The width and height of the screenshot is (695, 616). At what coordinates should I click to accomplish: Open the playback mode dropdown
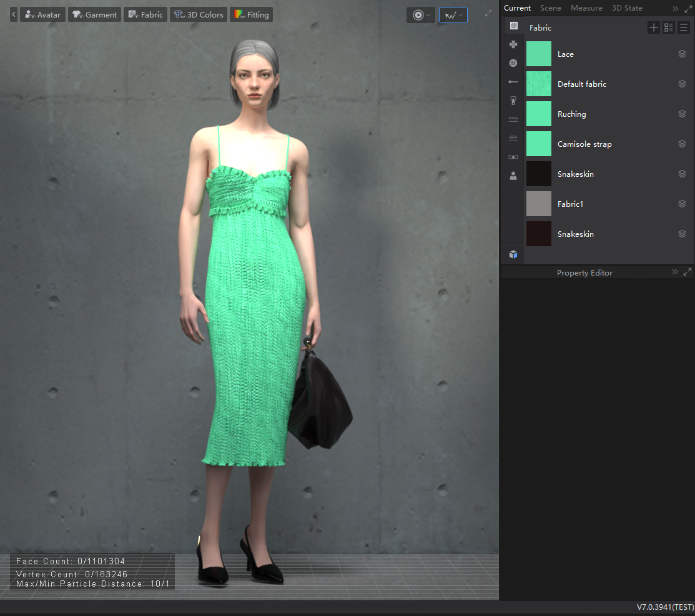(421, 14)
